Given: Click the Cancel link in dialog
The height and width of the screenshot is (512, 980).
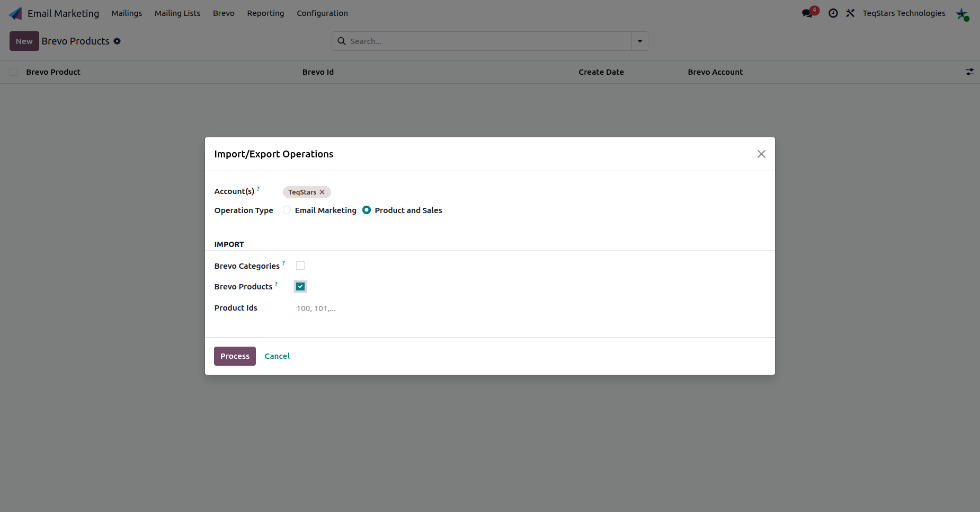Looking at the screenshot, I should (277, 356).
